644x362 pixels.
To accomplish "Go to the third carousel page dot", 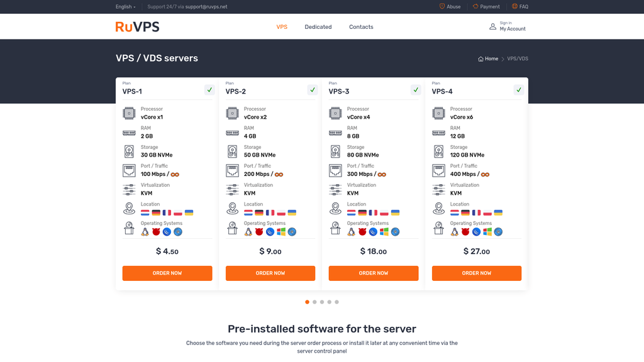I will click(x=322, y=302).
